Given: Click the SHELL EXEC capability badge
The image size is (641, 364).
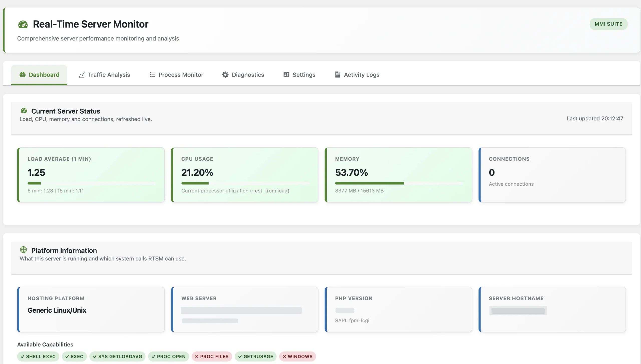Looking at the screenshot, I should (x=38, y=356).
